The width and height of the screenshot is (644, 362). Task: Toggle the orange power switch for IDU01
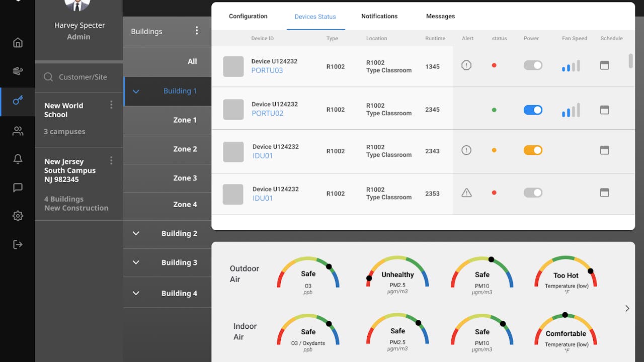click(533, 150)
